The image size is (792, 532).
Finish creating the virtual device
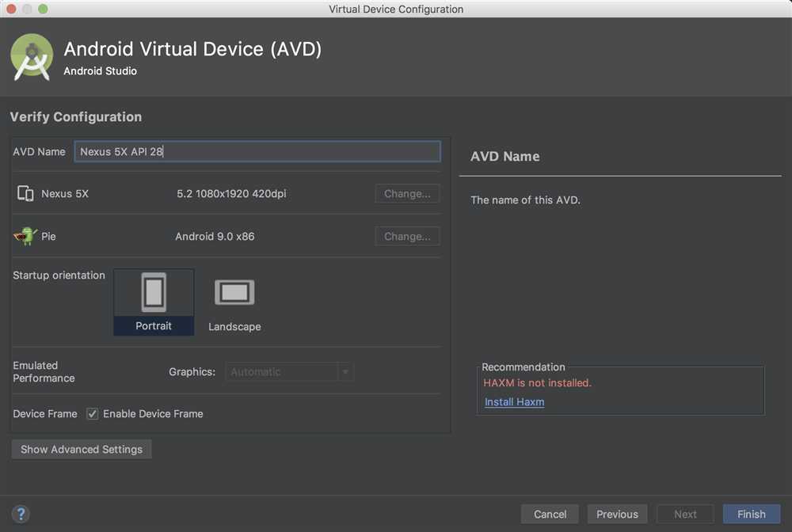point(751,514)
